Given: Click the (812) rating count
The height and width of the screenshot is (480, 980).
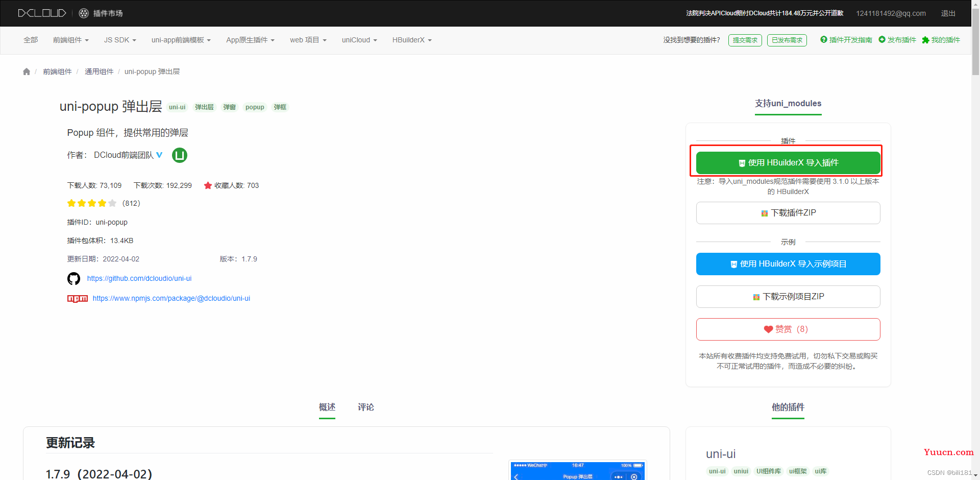Looking at the screenshot, I should tap(131, 203).
